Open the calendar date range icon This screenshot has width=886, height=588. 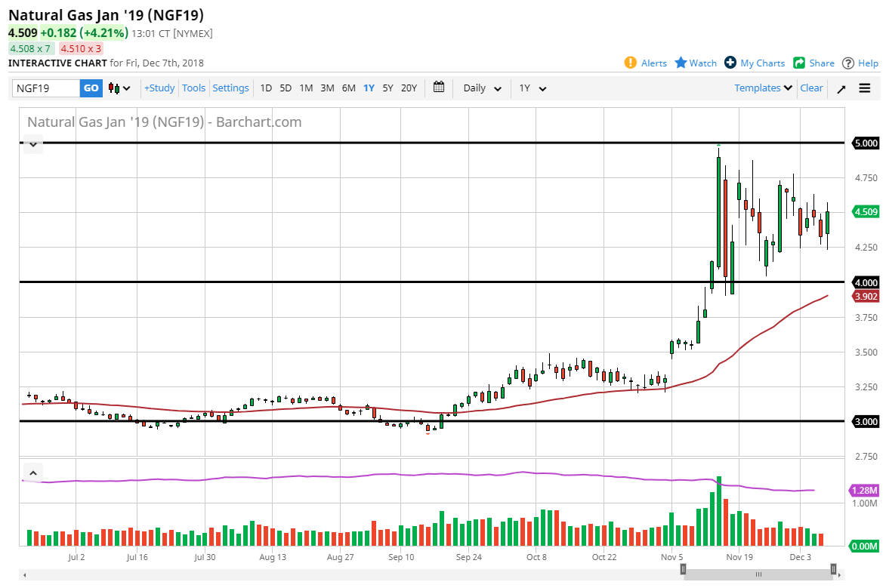439,88
